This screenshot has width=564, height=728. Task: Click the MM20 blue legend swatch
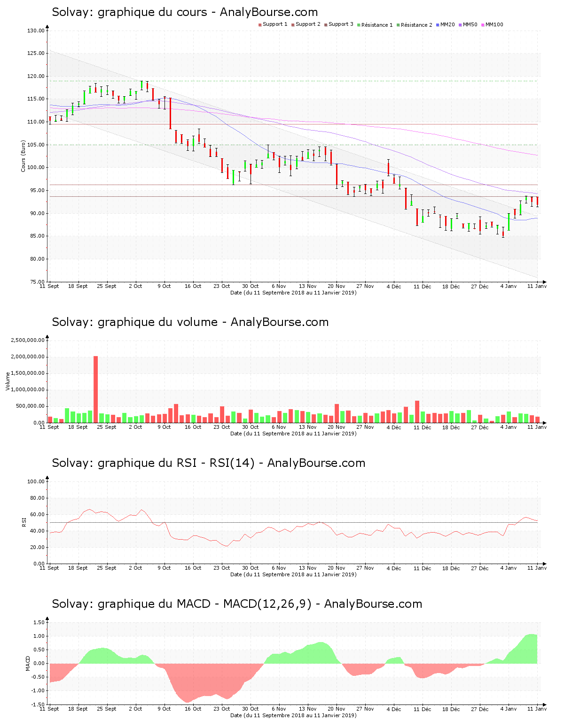click(438, 25)
